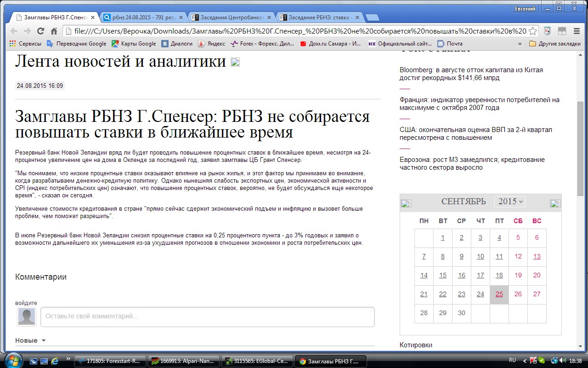This screenshot has width=588, height=368.
Task: Click the gray two-circle extension icon
Action: pos(562,31)
